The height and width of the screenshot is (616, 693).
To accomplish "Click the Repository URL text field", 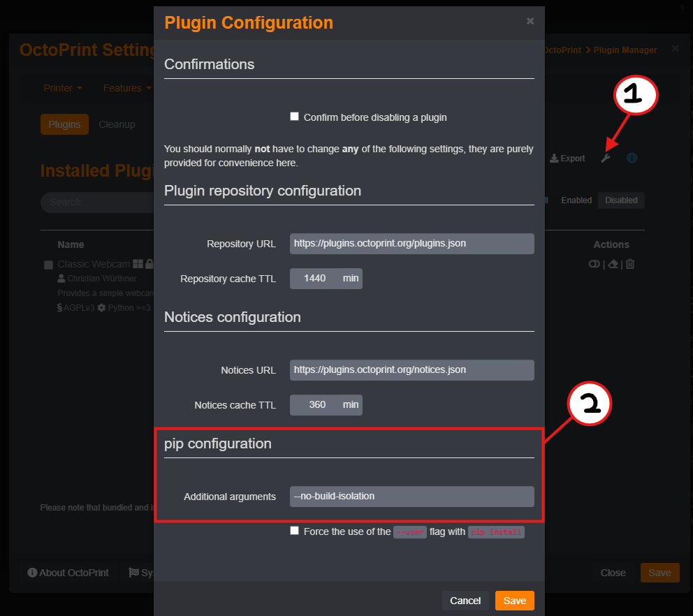I will (411, 244).
